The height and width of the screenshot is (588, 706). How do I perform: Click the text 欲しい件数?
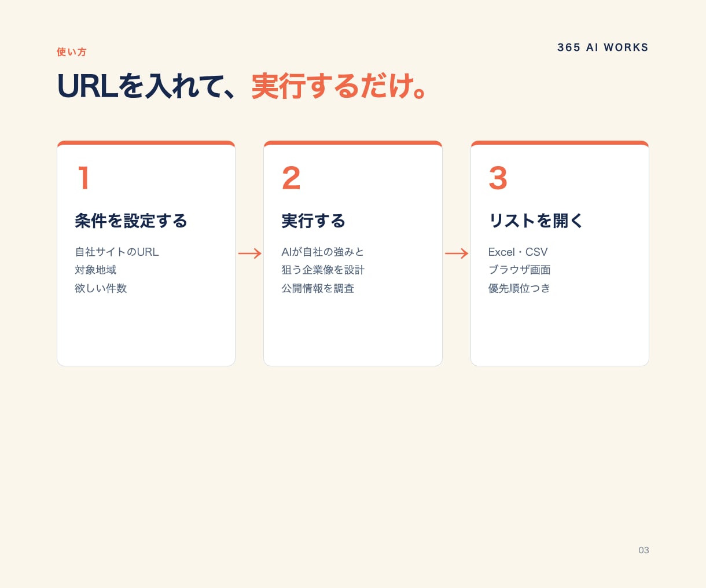[x=101, y=288]
